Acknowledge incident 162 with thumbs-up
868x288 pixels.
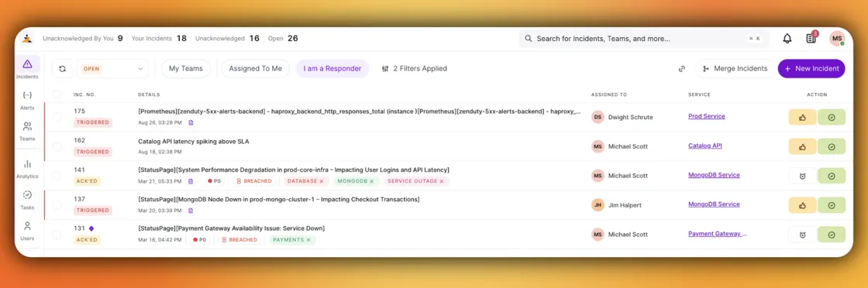click(x=802, y=146)
